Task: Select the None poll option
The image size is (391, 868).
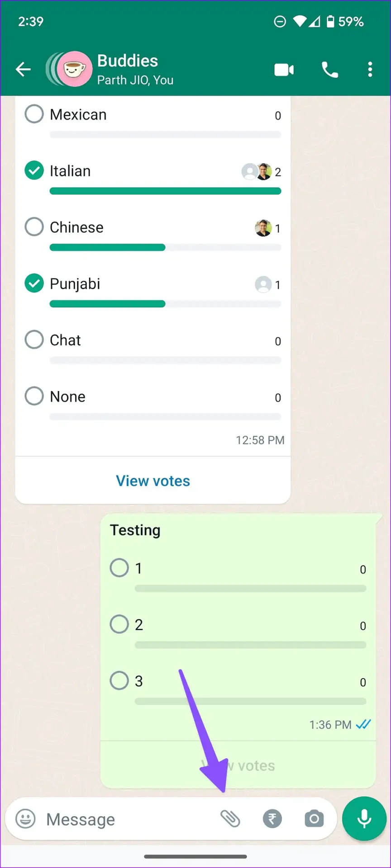Action: click(x=34, y=396)
